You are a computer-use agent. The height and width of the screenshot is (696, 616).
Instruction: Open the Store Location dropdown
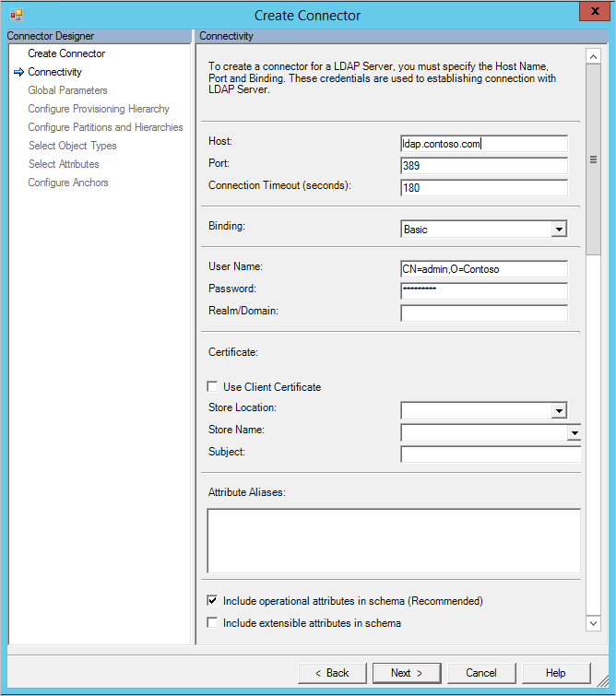[559, 410]
